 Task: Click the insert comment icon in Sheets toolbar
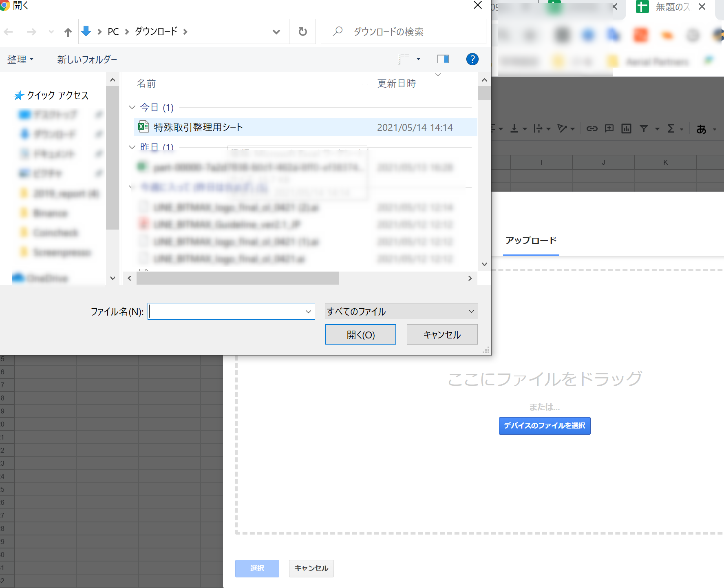pyautogui.click(x=609, y=129)
